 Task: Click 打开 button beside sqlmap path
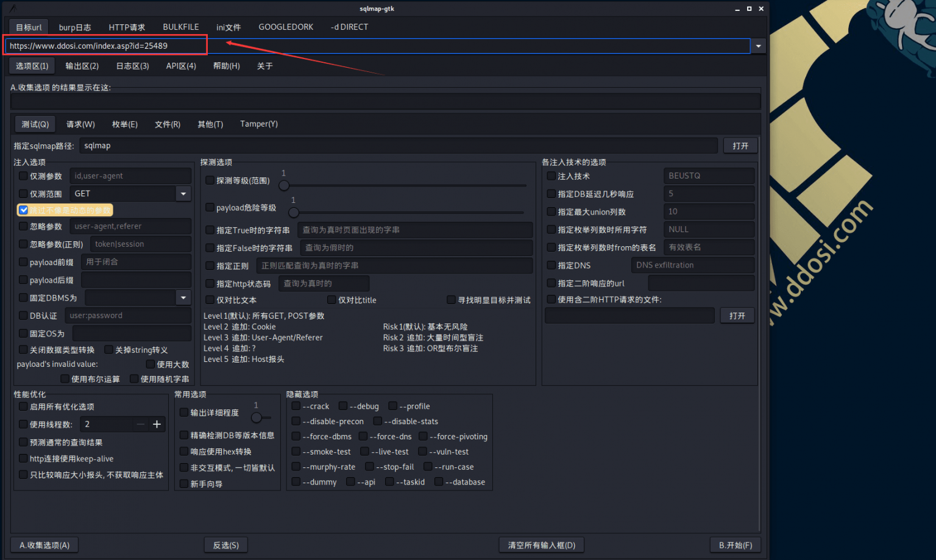740,146
